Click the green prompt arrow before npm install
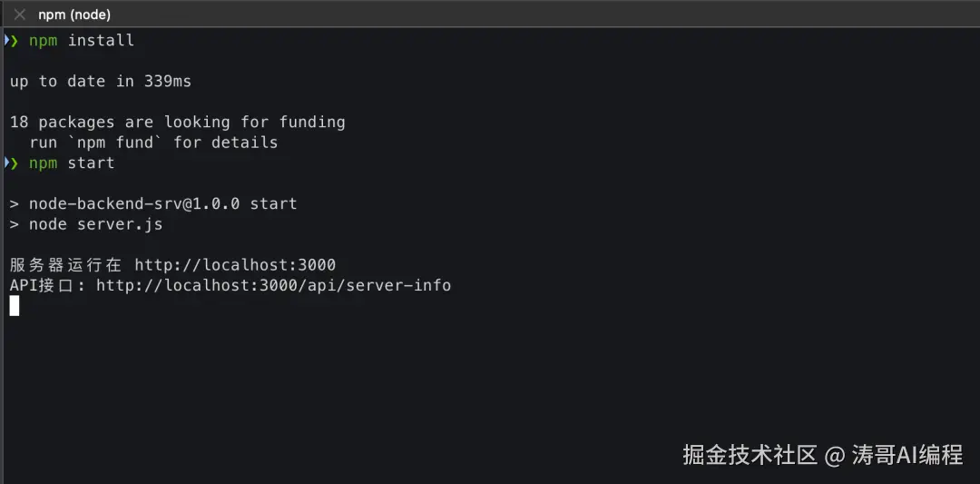The image size is (980, 484). [11, 40]
